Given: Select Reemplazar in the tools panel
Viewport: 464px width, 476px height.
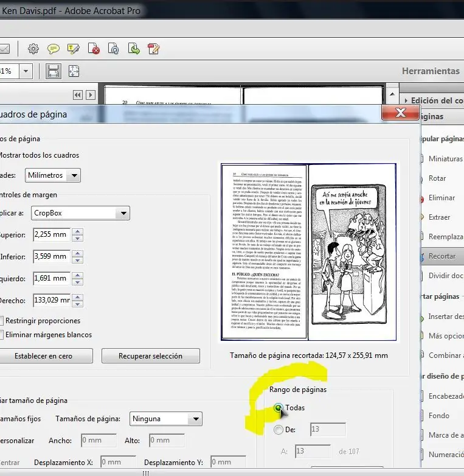Looking at the screenshot, I should (x=443, y=237).
